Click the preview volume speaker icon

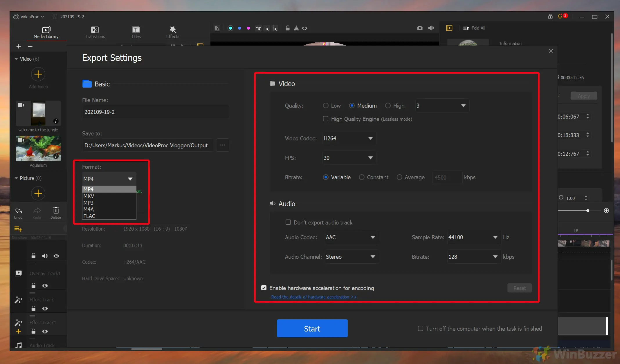(431, 28)
